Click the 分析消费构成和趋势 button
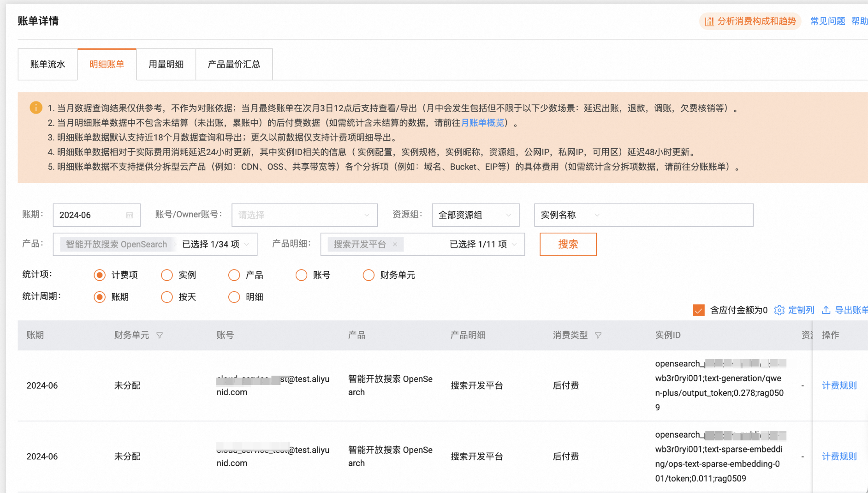 click(750, 21)
